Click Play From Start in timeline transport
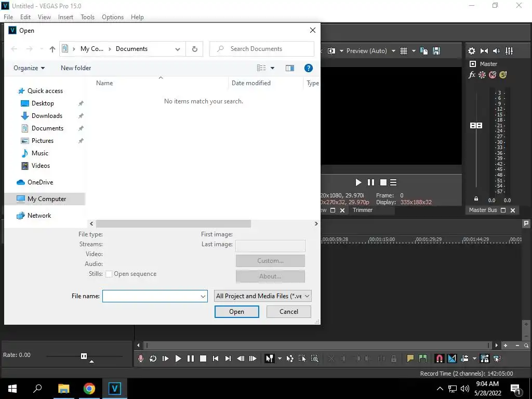This screenshot has width=532, height=399. coord(166,358)
